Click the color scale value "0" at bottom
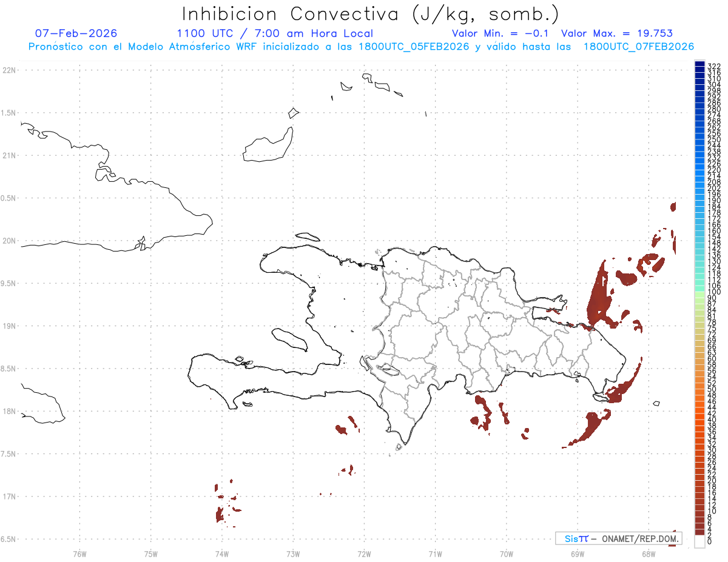The width and height of the screenshot is (728, 562). (710, 541)
